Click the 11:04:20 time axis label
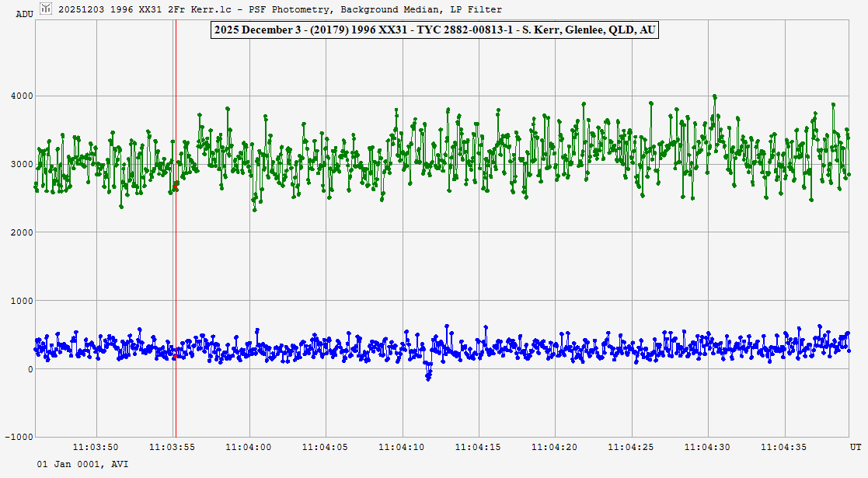This screenshot has width=868, height=478. click(556, 448)
